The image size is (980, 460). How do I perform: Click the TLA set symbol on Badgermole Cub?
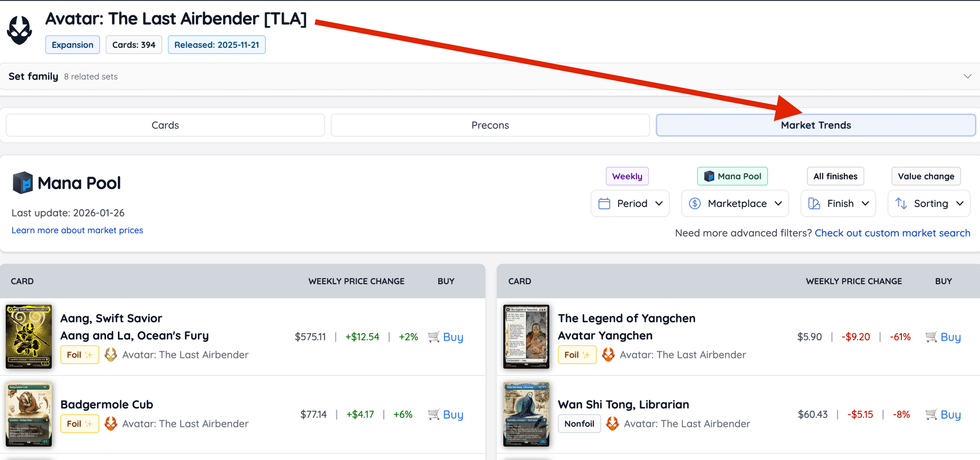pos(111,423)
